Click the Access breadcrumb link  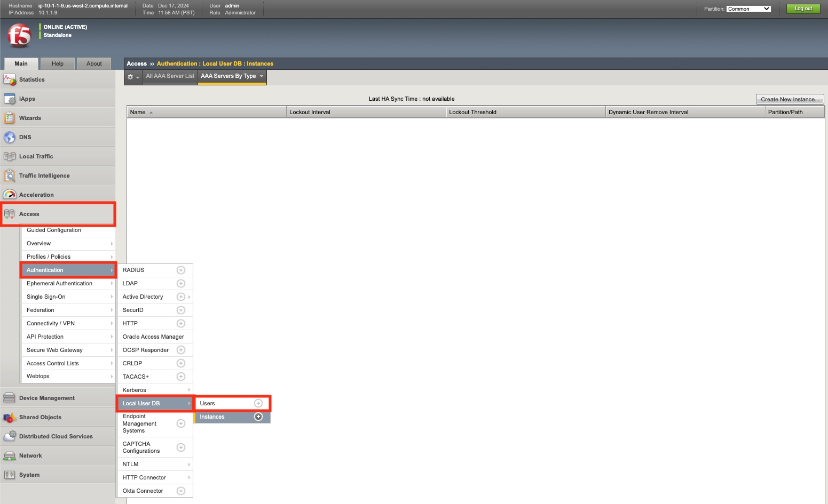click(137, 63)
